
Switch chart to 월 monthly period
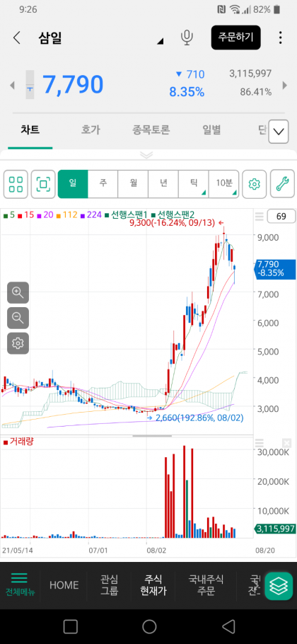tap(134, 184)
